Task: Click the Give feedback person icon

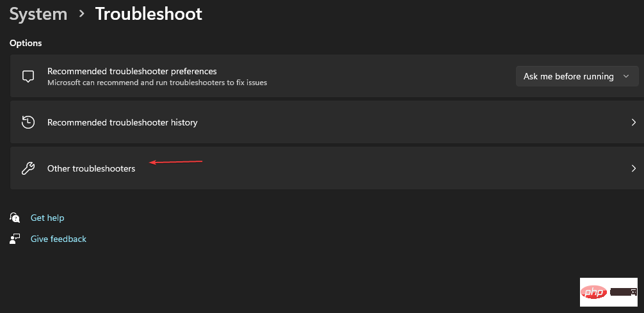Action: point(15,239)
